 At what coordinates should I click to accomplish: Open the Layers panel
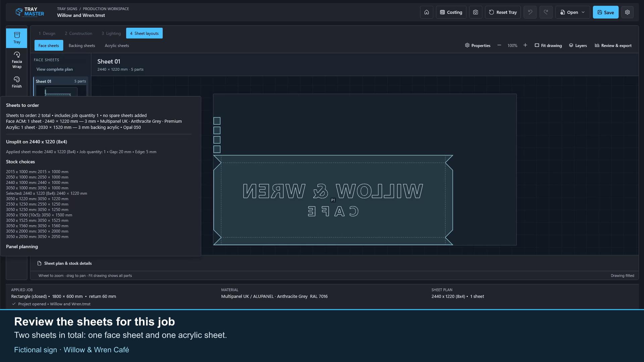pos(578,45)
